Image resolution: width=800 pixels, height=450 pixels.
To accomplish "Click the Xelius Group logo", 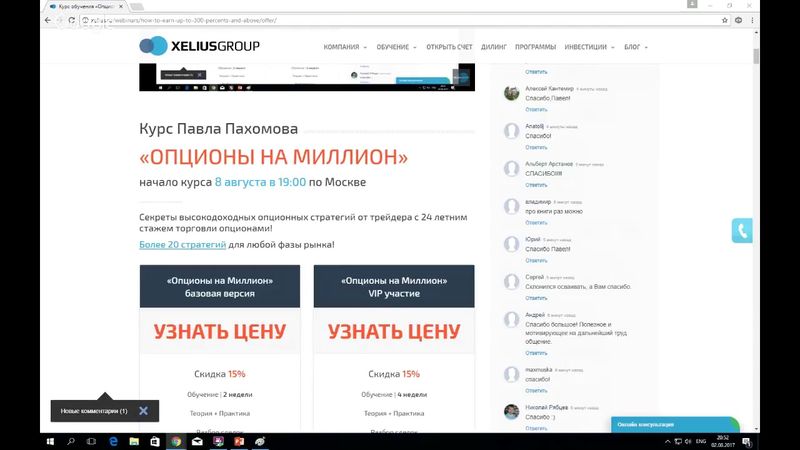I will click(x=199, y=46).
